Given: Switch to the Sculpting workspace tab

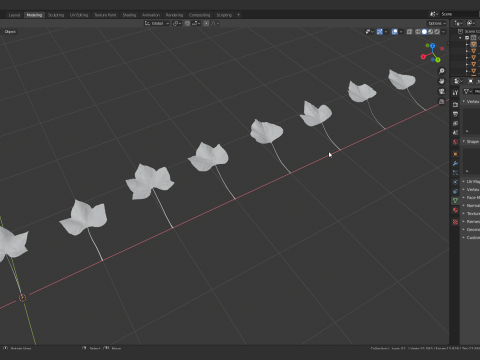Looking at the screenshot, I should pyautogui.click(x=56, y=15).
